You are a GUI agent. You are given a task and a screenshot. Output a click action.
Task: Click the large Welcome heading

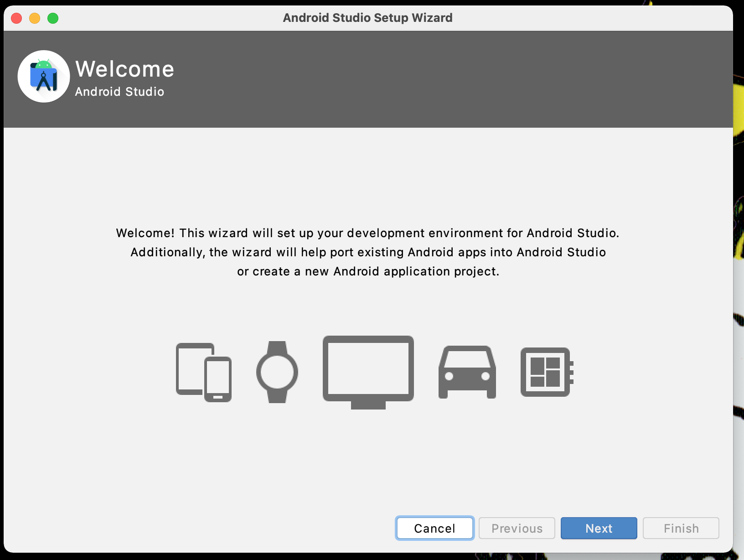pos(124,69)
